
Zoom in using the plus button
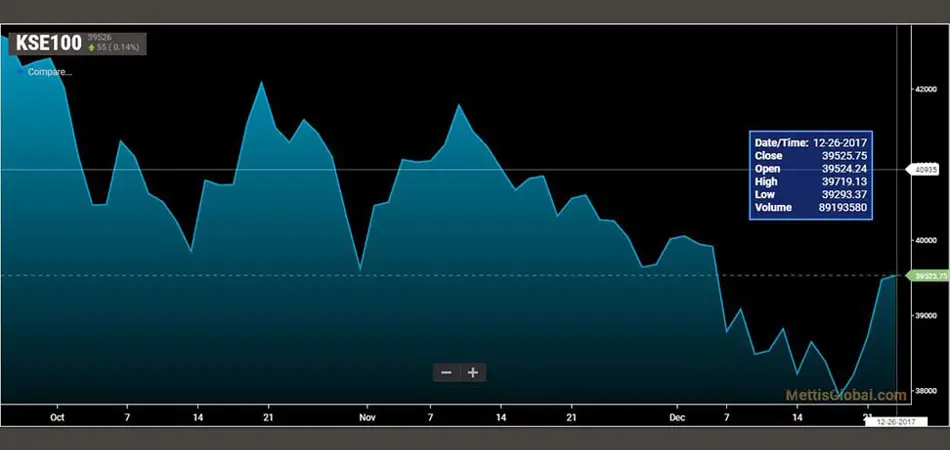pos(473,373)
